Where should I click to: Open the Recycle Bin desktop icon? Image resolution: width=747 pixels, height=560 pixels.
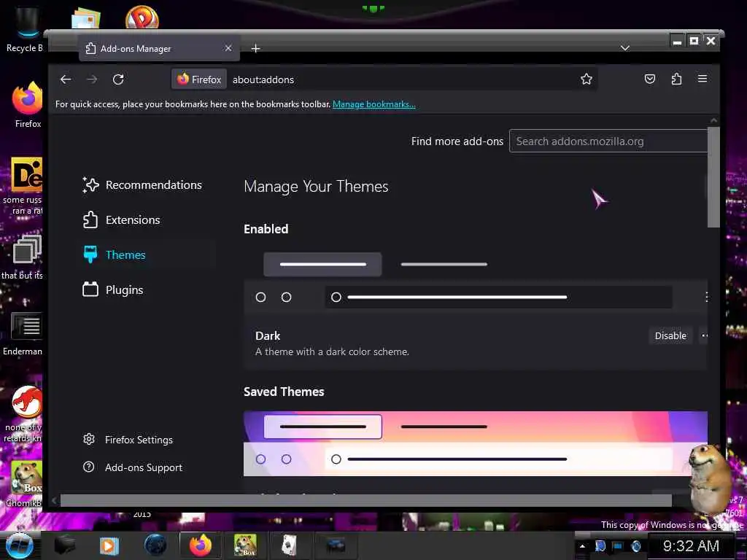[24, 29]
